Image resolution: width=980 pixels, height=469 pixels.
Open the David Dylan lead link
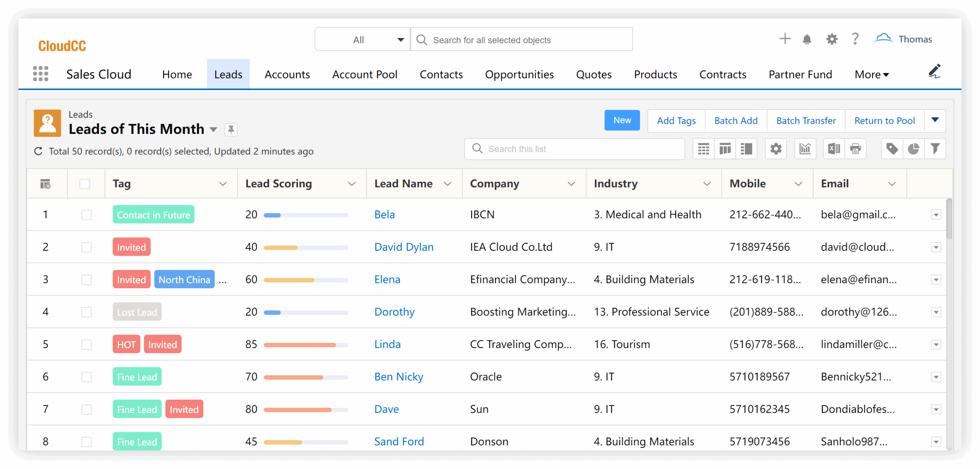click(404, 247)
